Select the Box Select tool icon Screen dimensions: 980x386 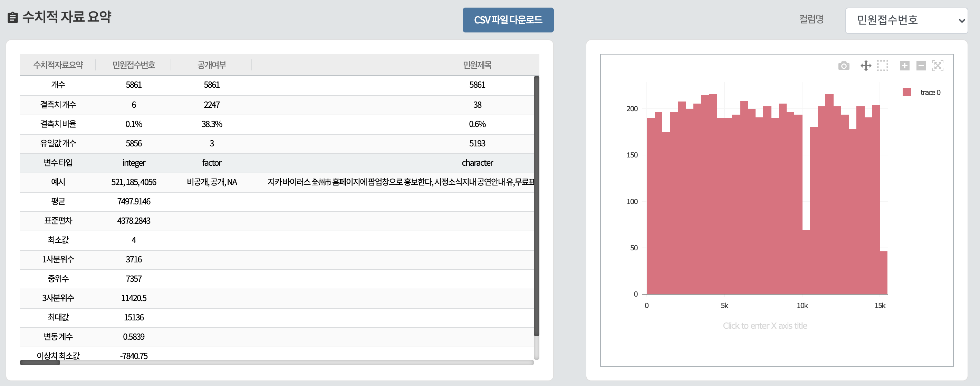(883, 66)
